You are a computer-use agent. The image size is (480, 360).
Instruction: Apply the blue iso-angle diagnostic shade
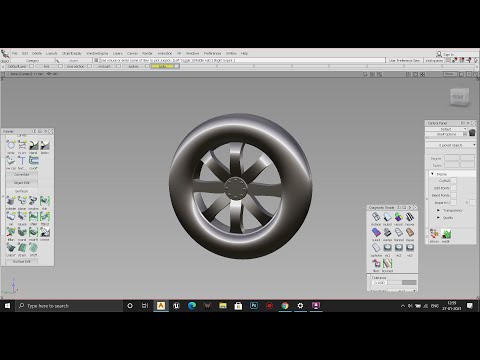click(x=376, y=232)
